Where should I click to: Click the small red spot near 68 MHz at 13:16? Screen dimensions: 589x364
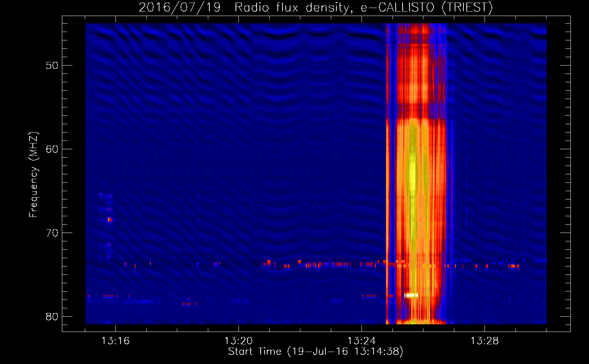tap(110, 219)
